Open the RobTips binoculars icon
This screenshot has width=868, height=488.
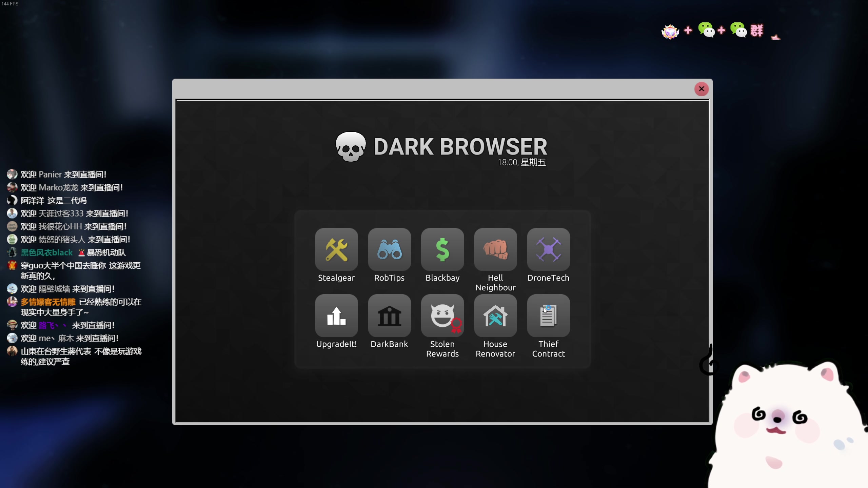[x=390, y=249]
